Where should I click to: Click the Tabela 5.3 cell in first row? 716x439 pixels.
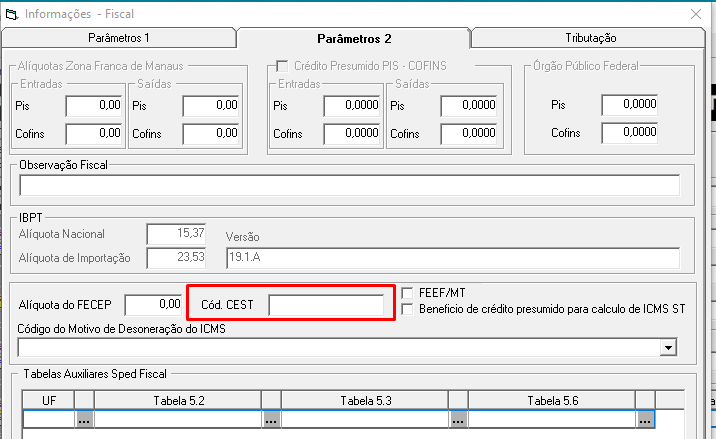click(x=365, y=419)
